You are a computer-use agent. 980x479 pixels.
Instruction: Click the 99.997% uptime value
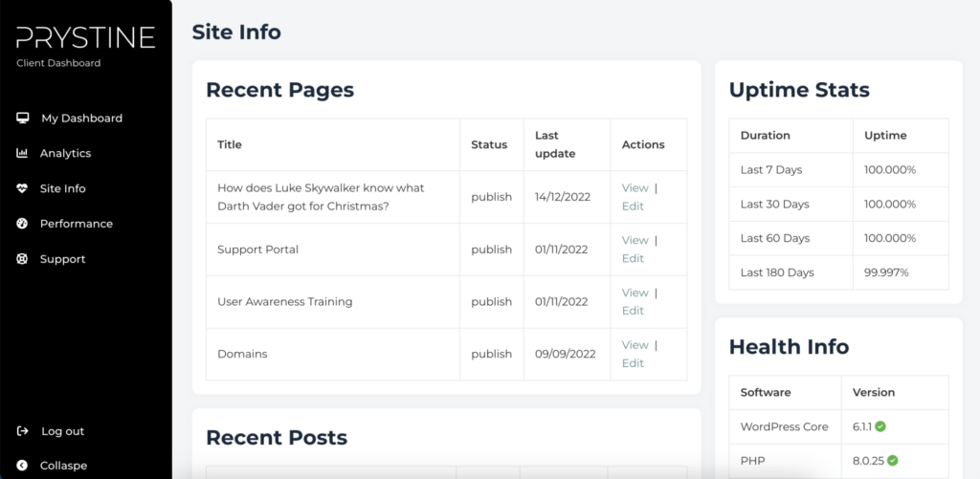tap(886, 272)
